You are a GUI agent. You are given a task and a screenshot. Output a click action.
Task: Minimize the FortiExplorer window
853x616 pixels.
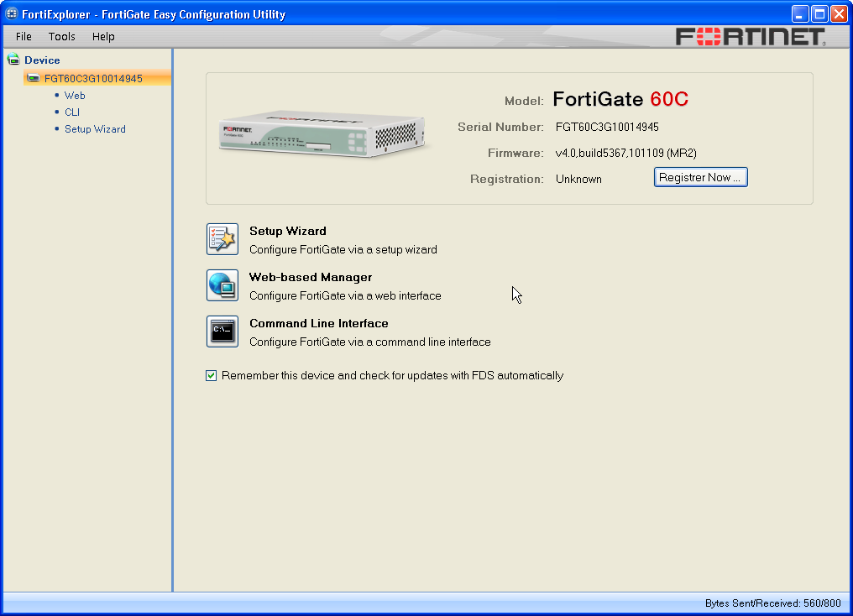(x=799, y=13)
